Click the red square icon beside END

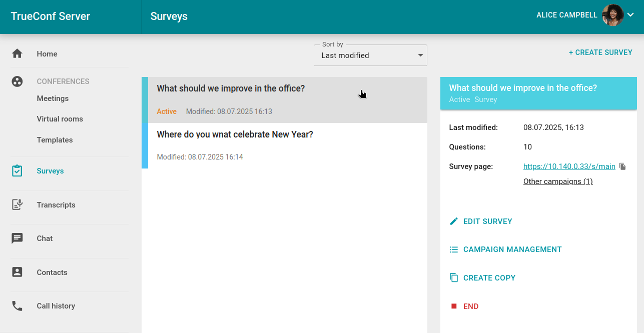click(454, 306)
